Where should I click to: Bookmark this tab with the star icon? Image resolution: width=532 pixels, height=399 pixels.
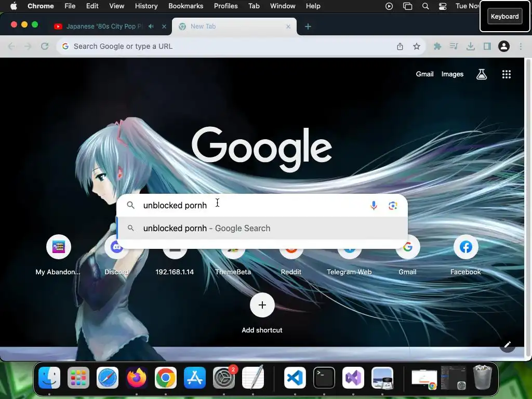tap(417, 46)
